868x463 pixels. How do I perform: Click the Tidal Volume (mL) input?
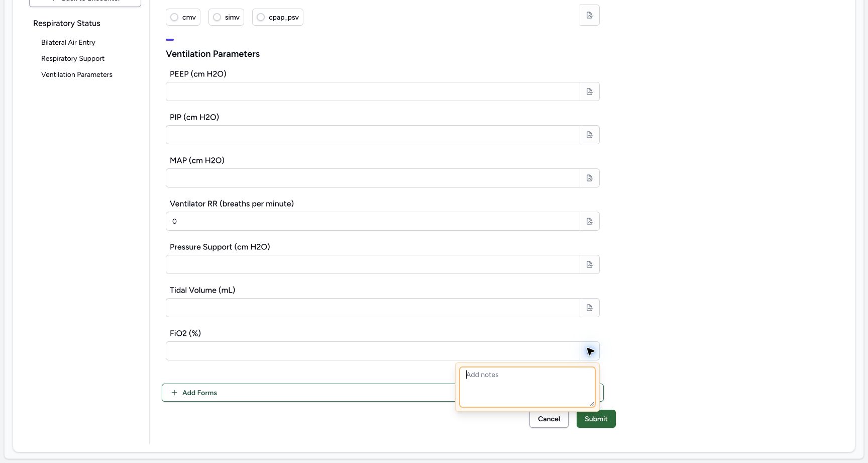tap(373, 308)
